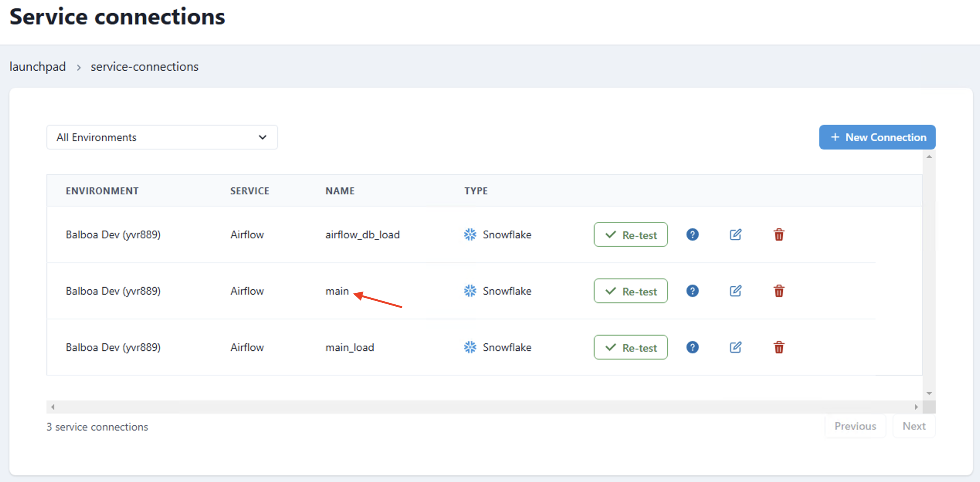Select the airflow_db_load name cell

(x=363, y=234)
